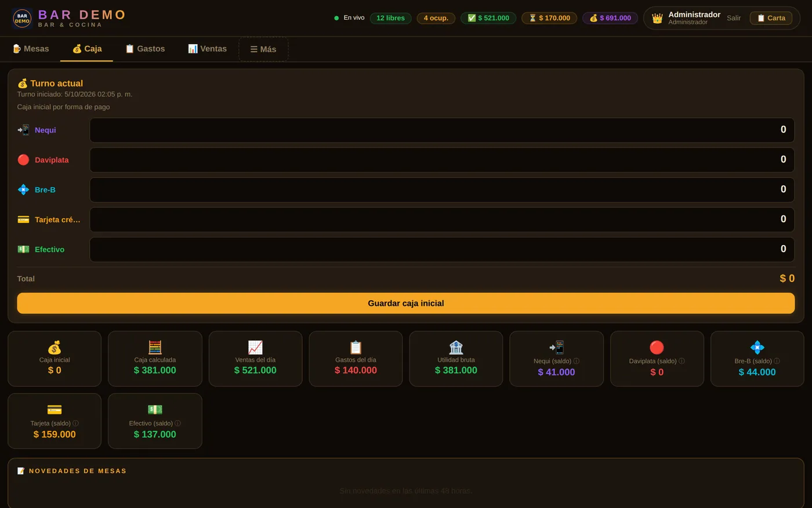The width and height of the screenshot is (812, 508).
Task: Switch to the Gastos tab
Action: pyautogui.click(x=145, y=49)
